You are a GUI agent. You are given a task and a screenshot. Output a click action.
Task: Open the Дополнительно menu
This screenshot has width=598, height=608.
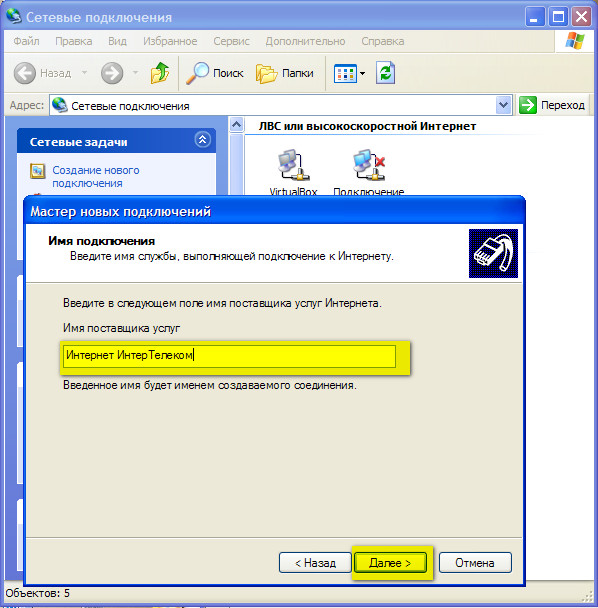[x=305, y=41]
